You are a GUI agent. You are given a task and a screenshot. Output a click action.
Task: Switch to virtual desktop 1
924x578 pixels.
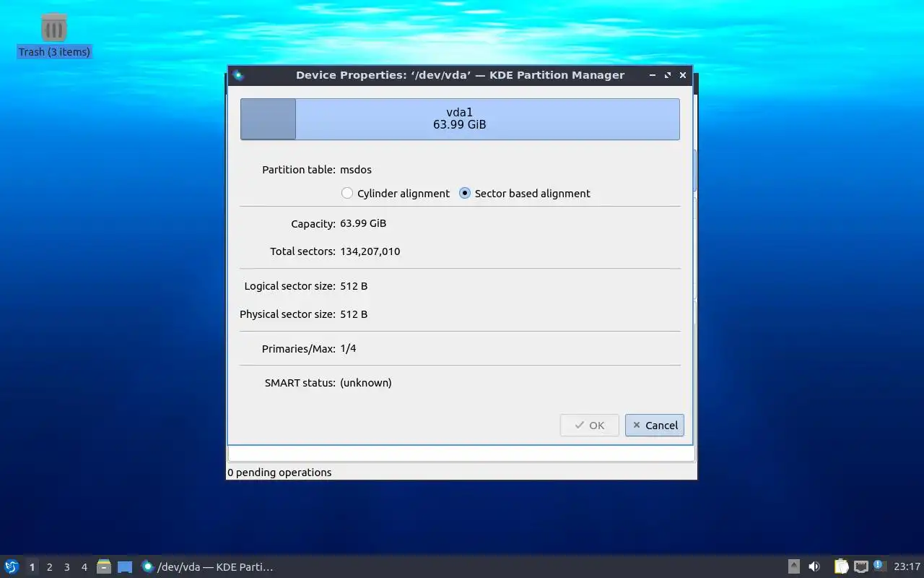[x=32, y=567]
